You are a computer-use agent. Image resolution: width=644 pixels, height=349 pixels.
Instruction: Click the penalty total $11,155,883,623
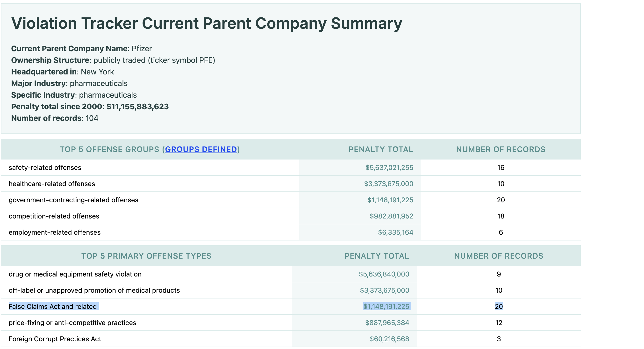[137, 107]
